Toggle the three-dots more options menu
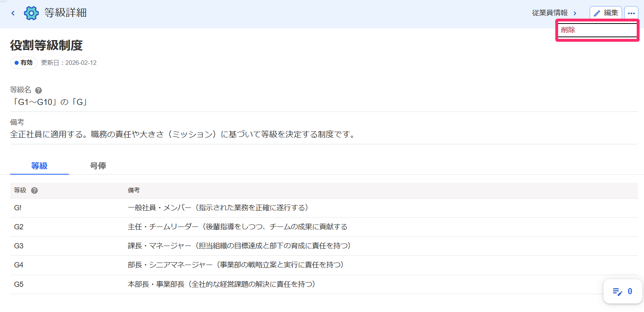Screen dimensions: 644x312 point(631,13)
